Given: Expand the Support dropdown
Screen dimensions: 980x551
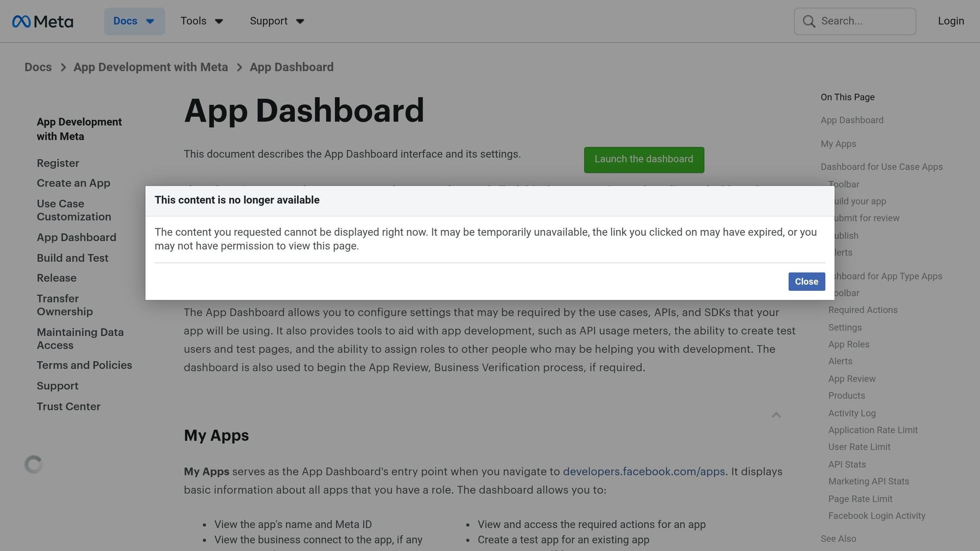Looking at the screenshot, I should (277, 21).
